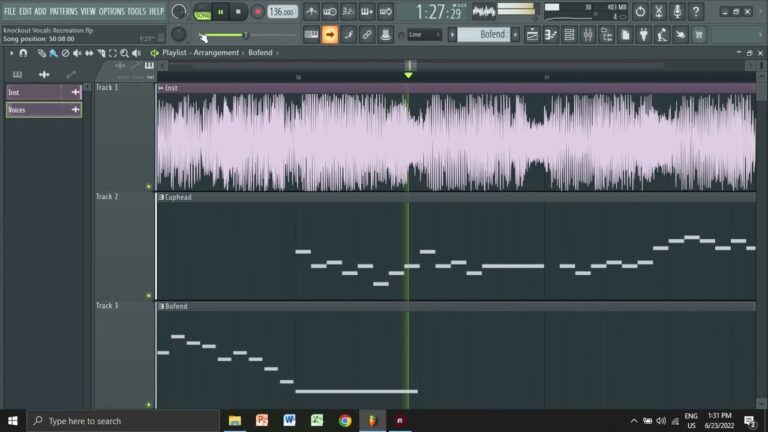Open the content library shop icon
The width and height of the screenshot is (768, 432).
pyautogui.click(x=699, y=35)
